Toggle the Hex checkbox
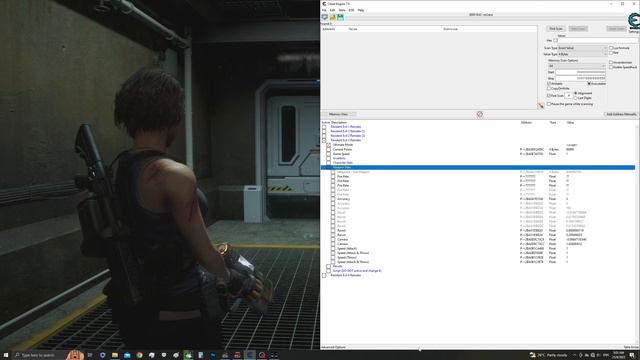 tap(556, 40)
